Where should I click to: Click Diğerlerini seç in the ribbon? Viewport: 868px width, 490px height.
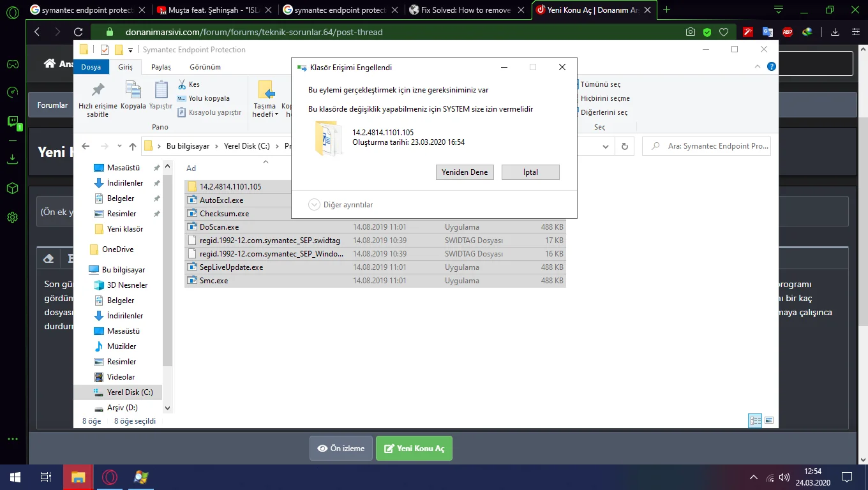tap(604, 112)
